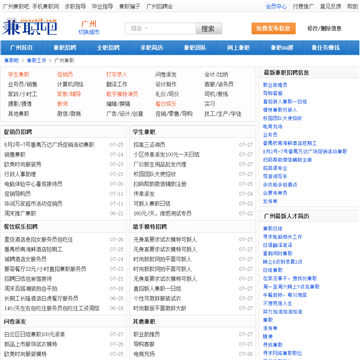Select the 翻译工作 category link
360x360 pixels.
coord(117,84)
